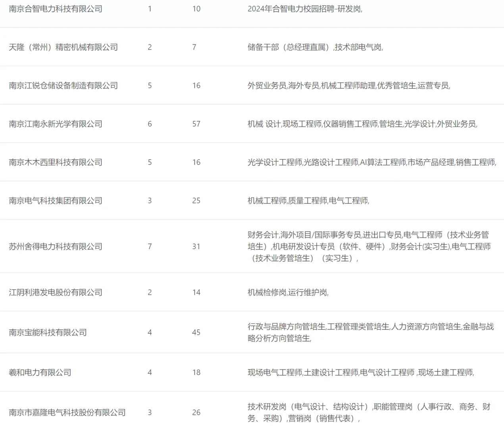Click positions text starting 外贸业务员,海外专员
Image resolution: width=504 pixels, height=429 pixels.
point(349,85)
